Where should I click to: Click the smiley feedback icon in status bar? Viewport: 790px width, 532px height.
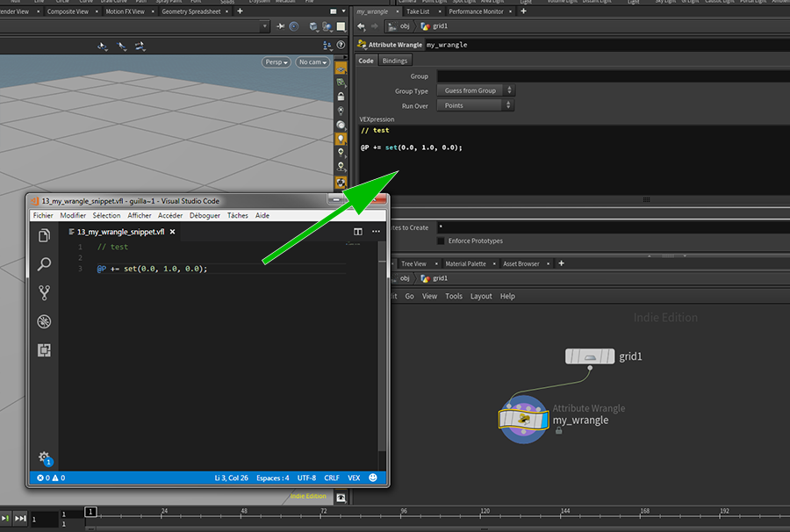[373, 478]
